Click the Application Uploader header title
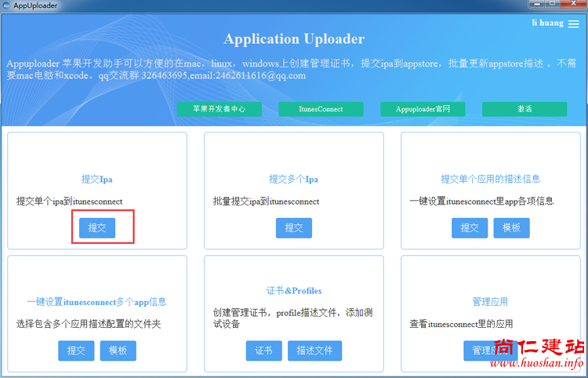Viewport: 588px width, 378px height. 294,39
